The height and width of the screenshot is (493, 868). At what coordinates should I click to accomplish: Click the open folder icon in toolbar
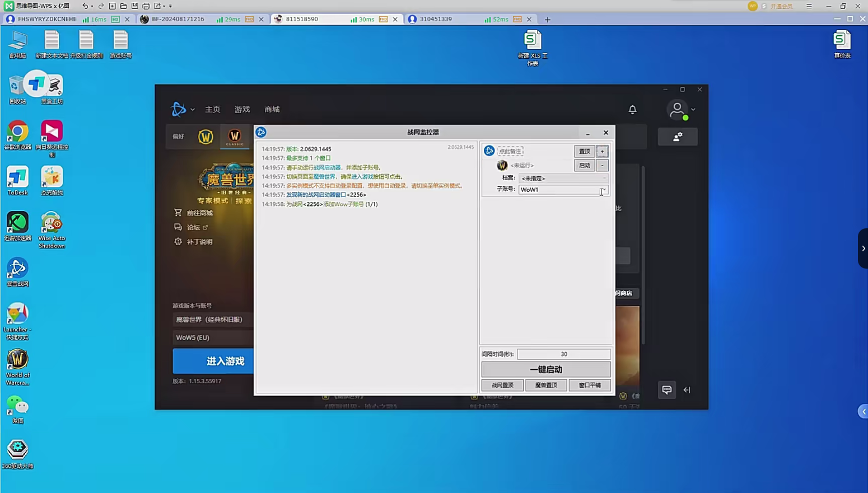[x=123, y=6]
